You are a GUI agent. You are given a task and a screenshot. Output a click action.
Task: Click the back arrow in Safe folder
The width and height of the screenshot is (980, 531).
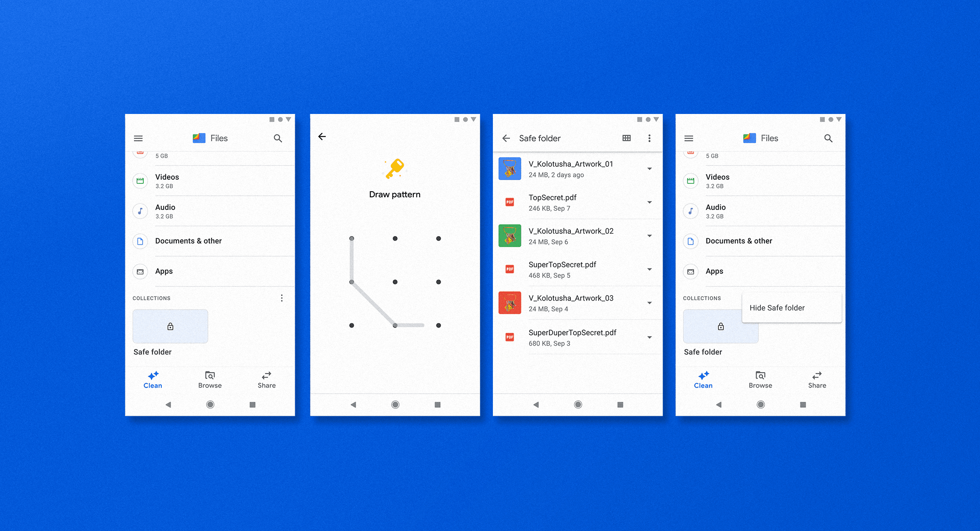coord(508,137)
